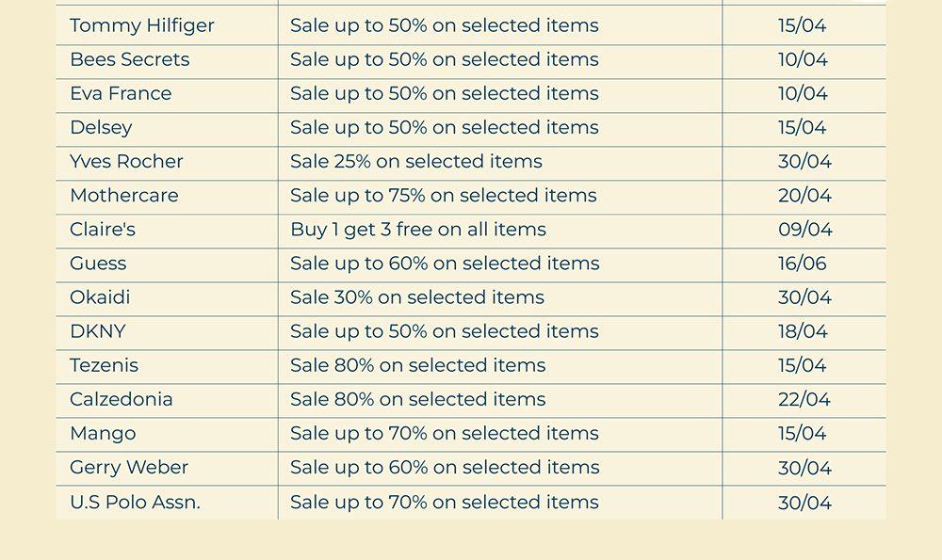
Task: Click the Tommy Hilfiger brand name
Action: point(141,25)
